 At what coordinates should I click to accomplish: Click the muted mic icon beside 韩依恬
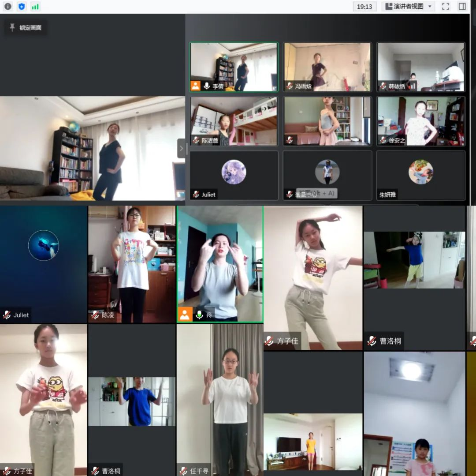pyautogui.click(x=383, y=86)
